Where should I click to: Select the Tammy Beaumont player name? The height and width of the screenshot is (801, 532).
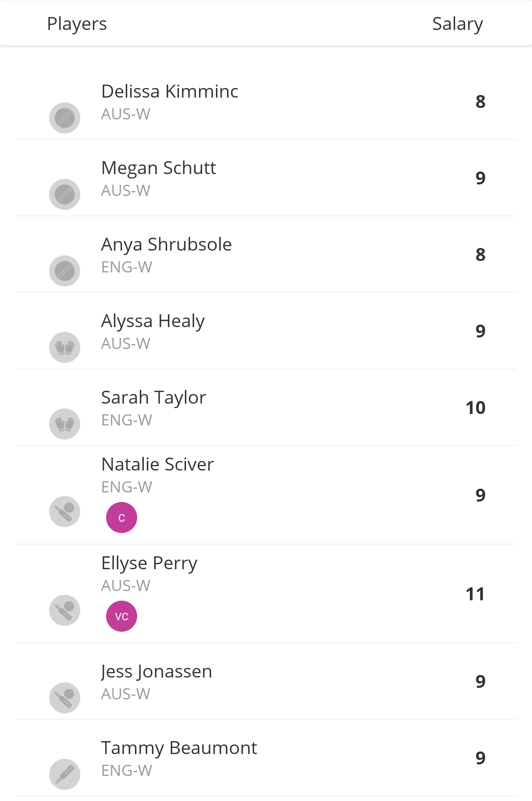coord(179,748)
